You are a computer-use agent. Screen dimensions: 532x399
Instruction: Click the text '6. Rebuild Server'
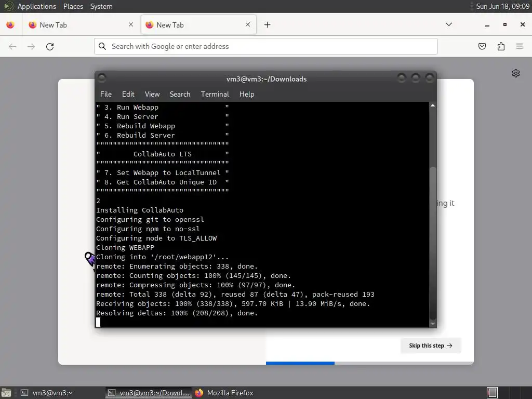(x=139, y=136)
